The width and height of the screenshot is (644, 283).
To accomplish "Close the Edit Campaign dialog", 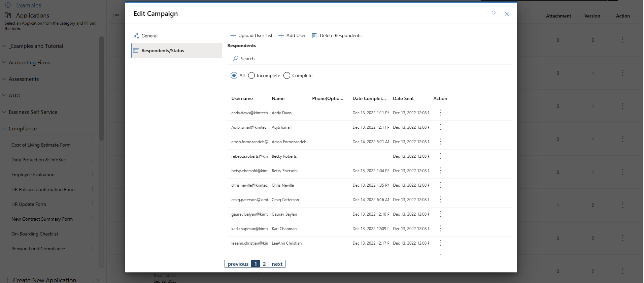I will click(507, 14).
